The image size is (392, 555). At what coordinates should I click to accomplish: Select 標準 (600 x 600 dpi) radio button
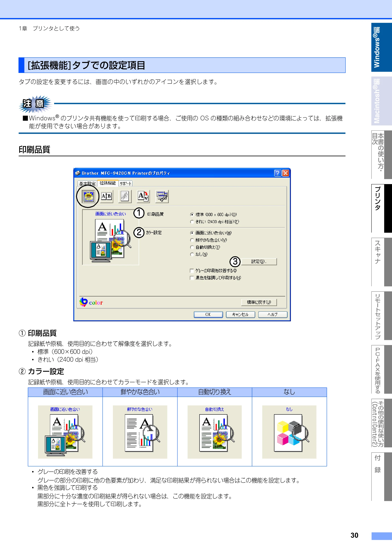[192, 215]
